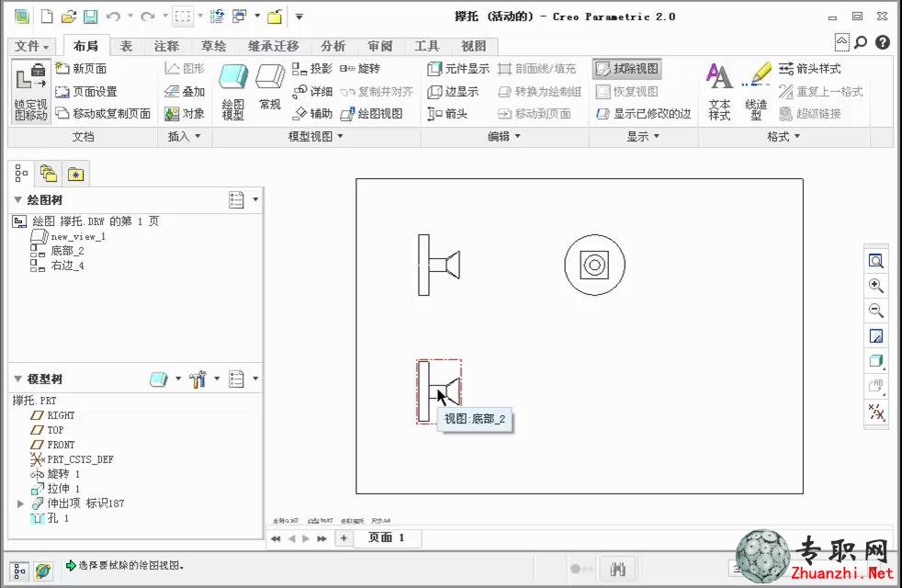The height and width of the screenshot is (588, 902).
Task: Open the File (文件) menu
Action: [x=31, y=46]
